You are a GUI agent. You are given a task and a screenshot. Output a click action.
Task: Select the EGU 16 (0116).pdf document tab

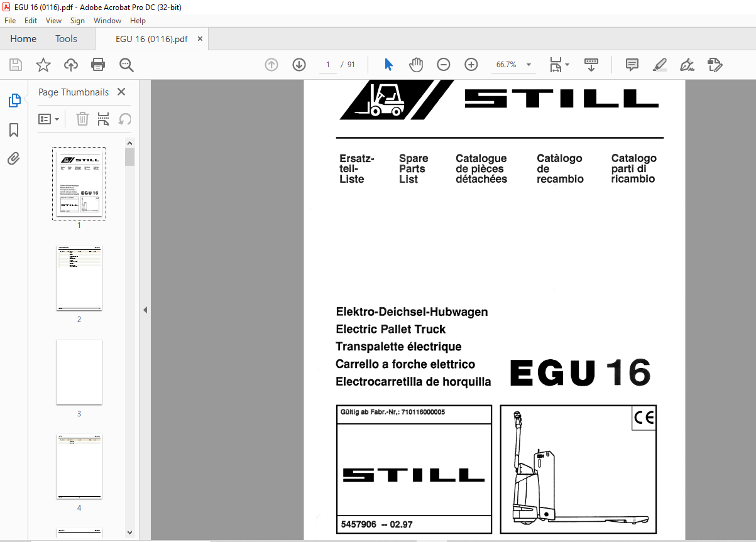[151, 39]
